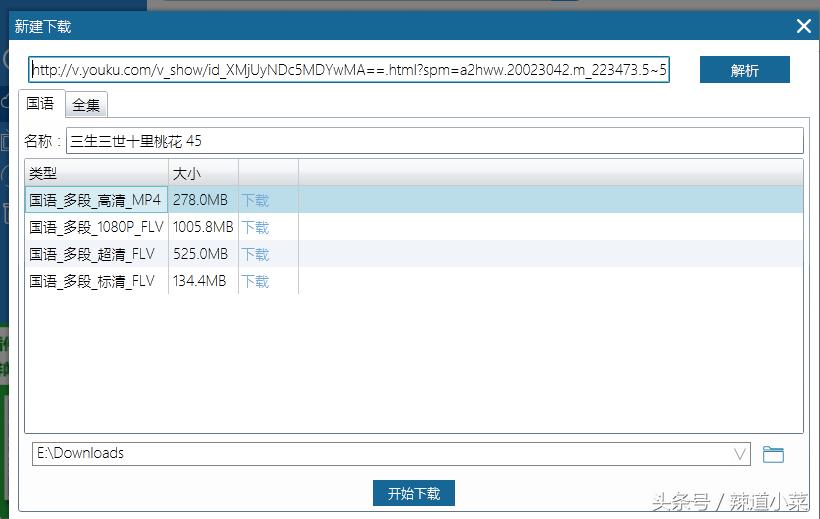Screen dimensions: 820x519
Task: Click 下载 link for 1080P_FLV row
Action: click(255, 227)
